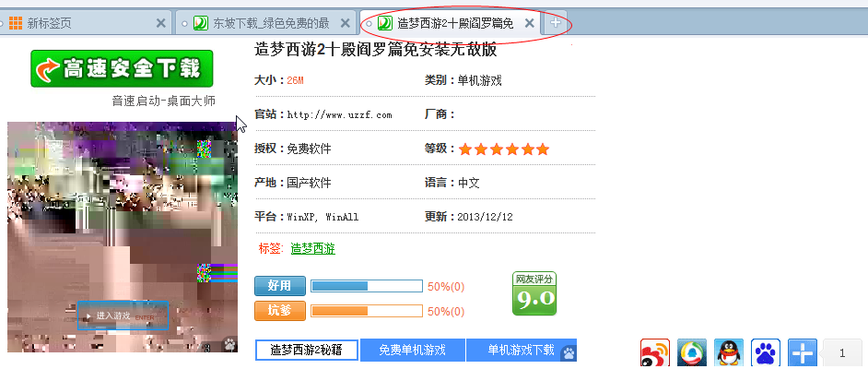Viewport: 868px width, 369px height.
Task: Click the 高速安全下载 green button
Action: [122, 68]
